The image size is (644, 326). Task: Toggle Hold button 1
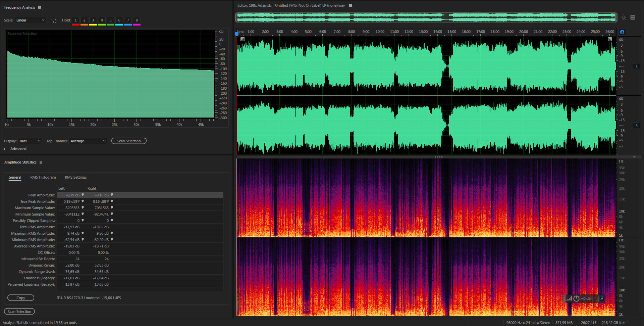(x=75, y=20)
